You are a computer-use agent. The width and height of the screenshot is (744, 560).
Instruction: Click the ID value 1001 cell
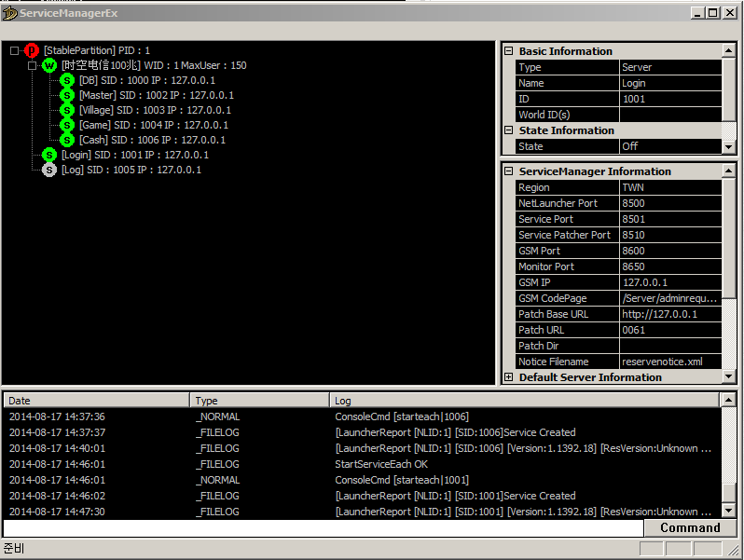pos(670,99)
